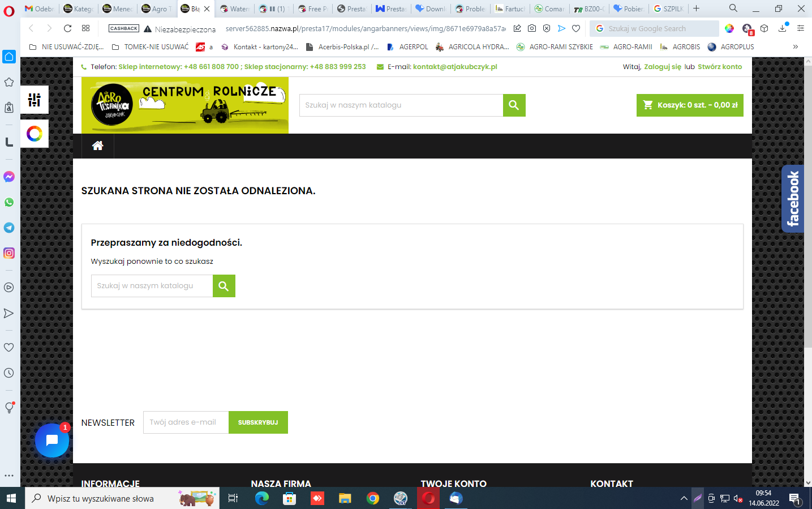This screenshot has height=509, width=812.
Task: Submit the search inside the apology box
Action: [x=224, y=286]
